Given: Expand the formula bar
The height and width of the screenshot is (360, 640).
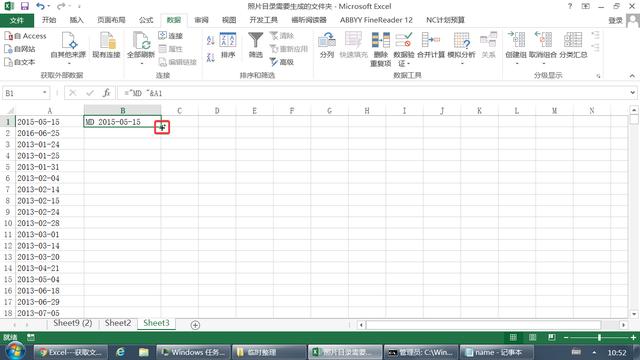Looking at the screenshot, I should 632,93.
